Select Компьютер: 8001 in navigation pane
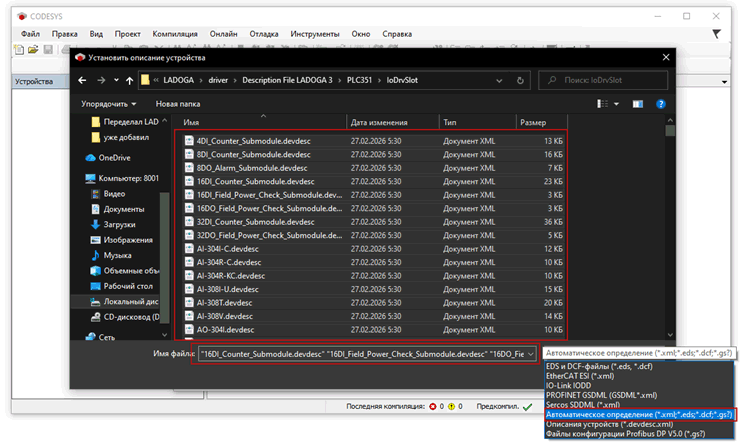 128,178
